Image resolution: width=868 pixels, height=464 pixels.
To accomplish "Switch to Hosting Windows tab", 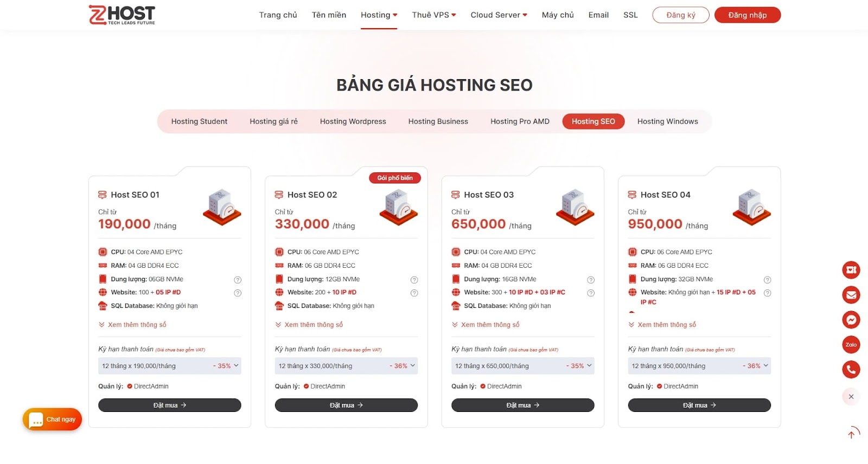I will [668, 121].
